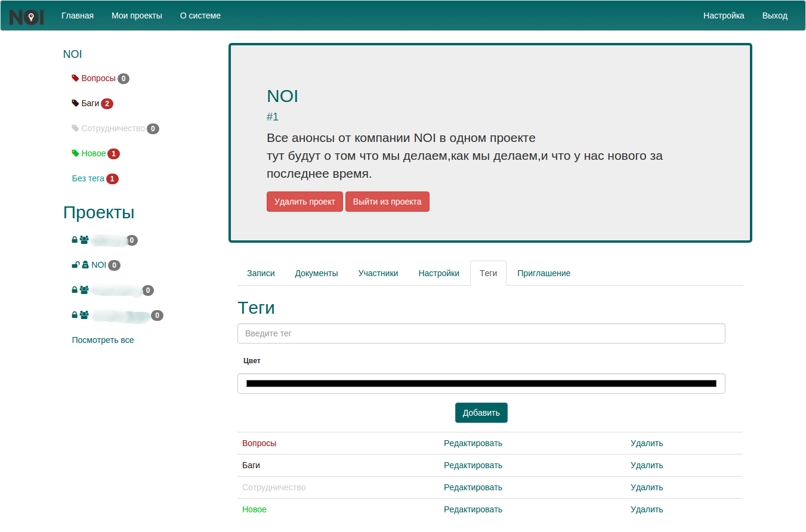806x532 pixels.
Task: Click the count badge next to Вопросы
Action: click(x=123, y=79)
